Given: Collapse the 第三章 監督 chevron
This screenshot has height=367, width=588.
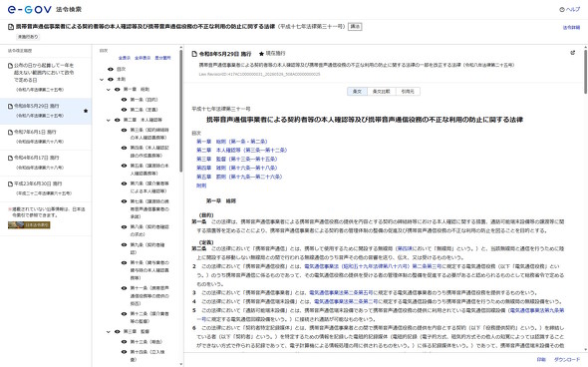Looking at the screenshot, I should click(109, 332).
